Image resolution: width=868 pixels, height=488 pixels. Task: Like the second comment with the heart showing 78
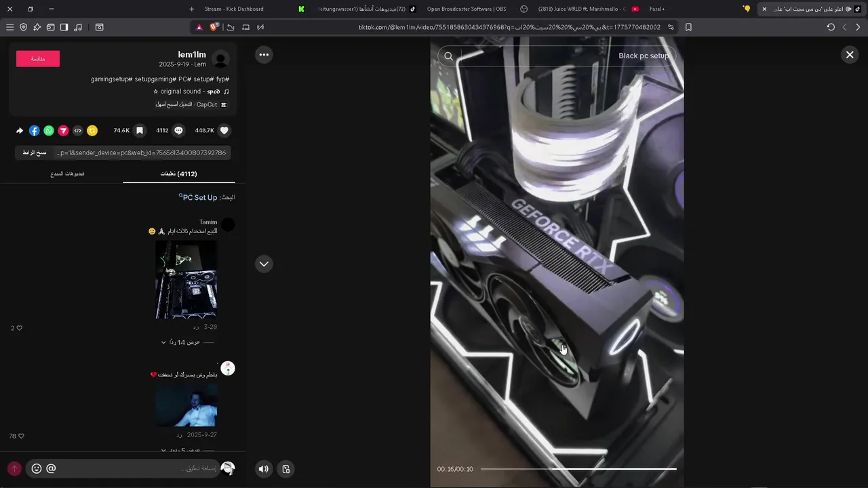click(21, 436)
